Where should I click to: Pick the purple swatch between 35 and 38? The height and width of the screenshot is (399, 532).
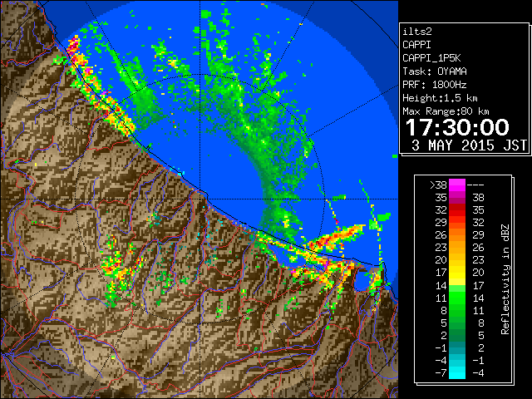tap(457, 198)
